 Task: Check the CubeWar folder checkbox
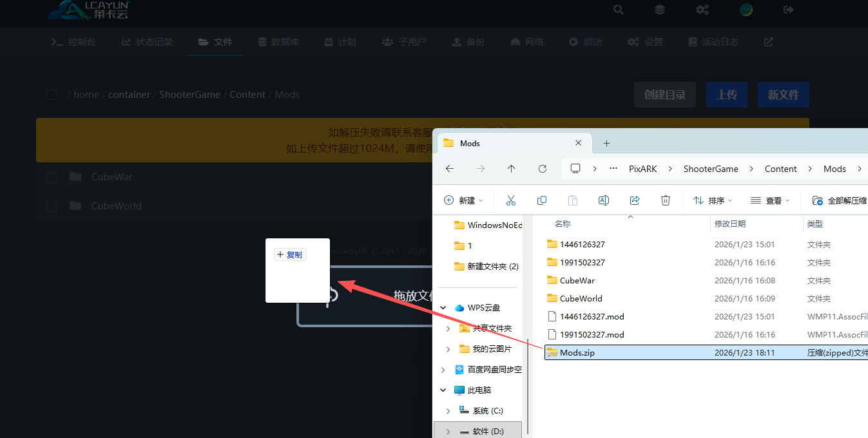click(x=52, y=177)
